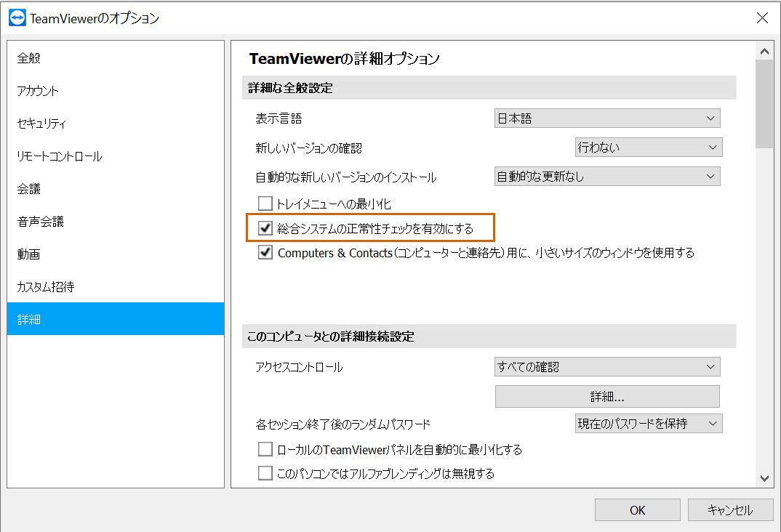
Task: Select 動画 in the sidebar
Action: click(x=116, y=254)
